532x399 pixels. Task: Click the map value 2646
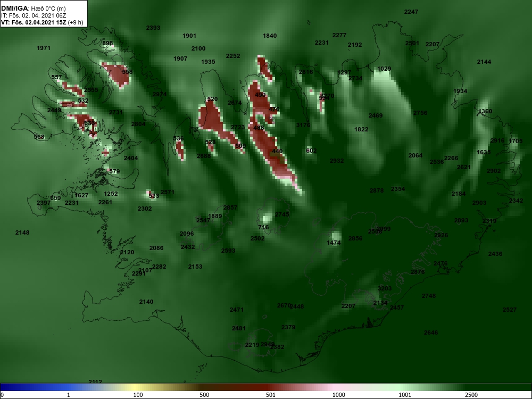[x=431, y=332]
